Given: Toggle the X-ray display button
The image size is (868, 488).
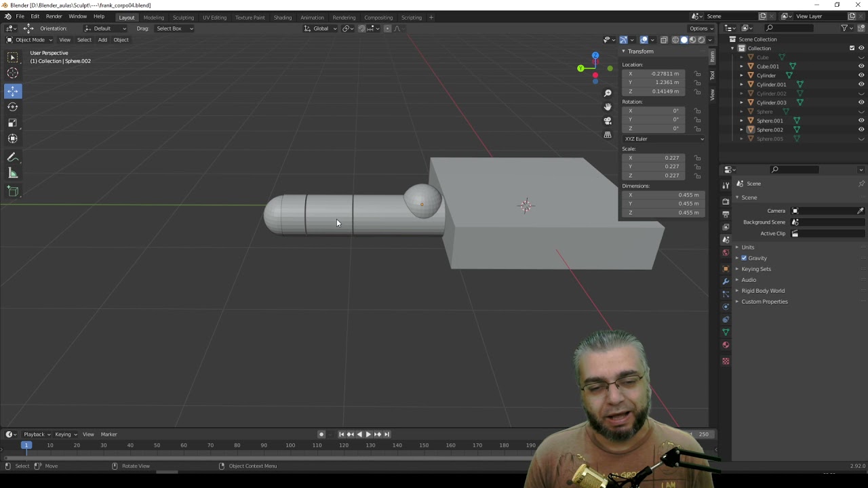Looking at the screenshot, I should (x=664, y=40).
